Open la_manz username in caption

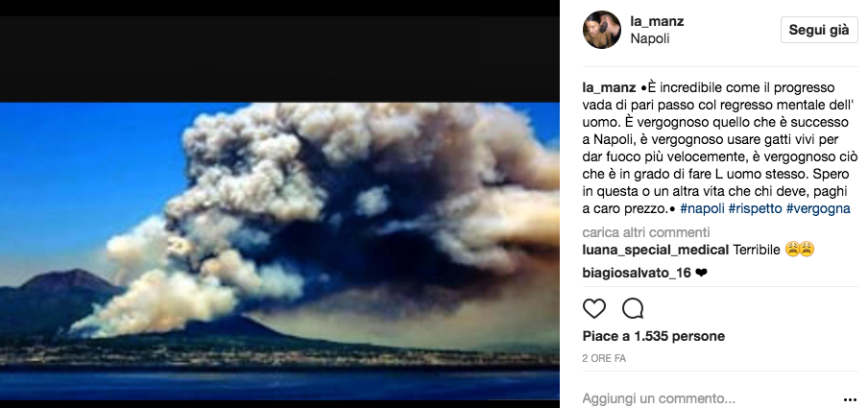click(609, 88)
